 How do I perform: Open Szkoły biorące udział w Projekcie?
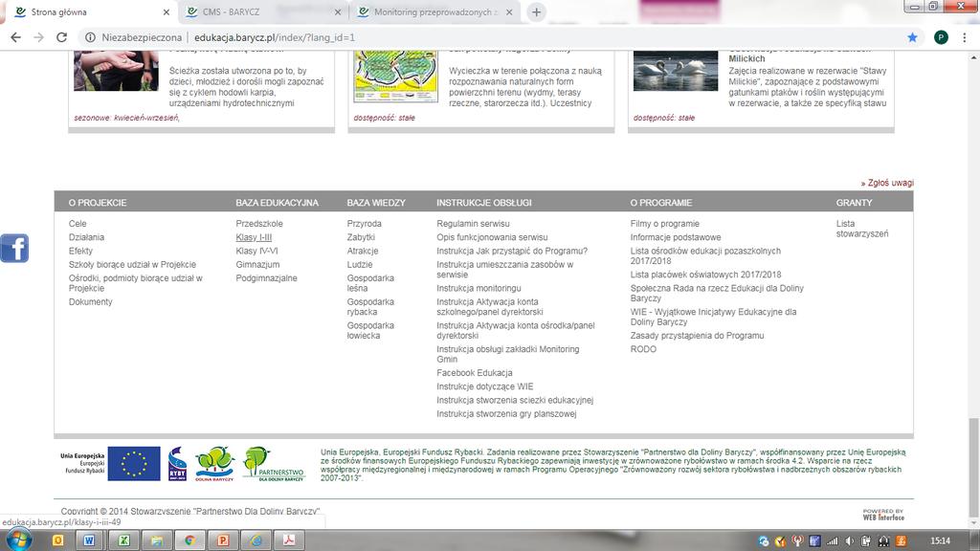pos(132,265)
